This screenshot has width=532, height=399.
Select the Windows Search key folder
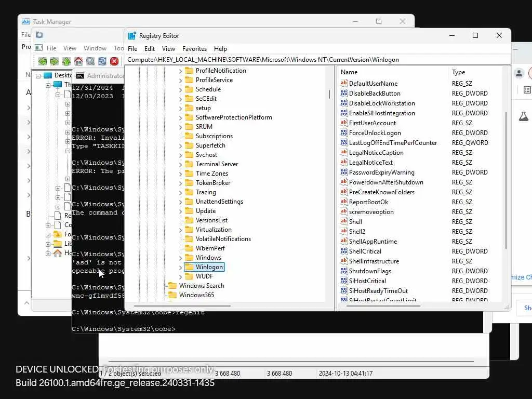(x=202, y=286)
